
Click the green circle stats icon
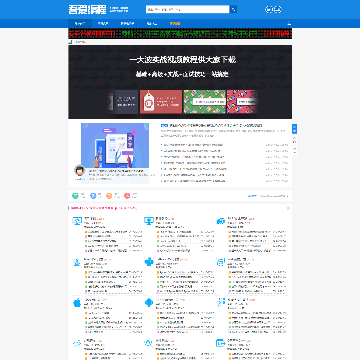(75, 196)
